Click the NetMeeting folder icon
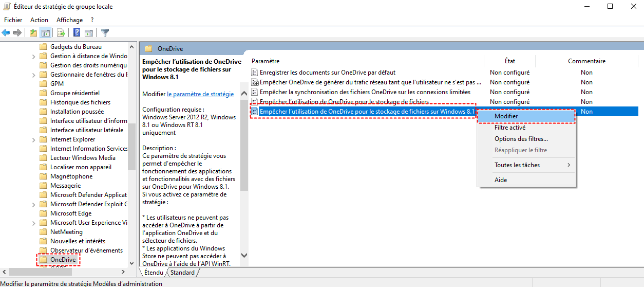This screenshot has height=287, width=644. tap(44, 232)
